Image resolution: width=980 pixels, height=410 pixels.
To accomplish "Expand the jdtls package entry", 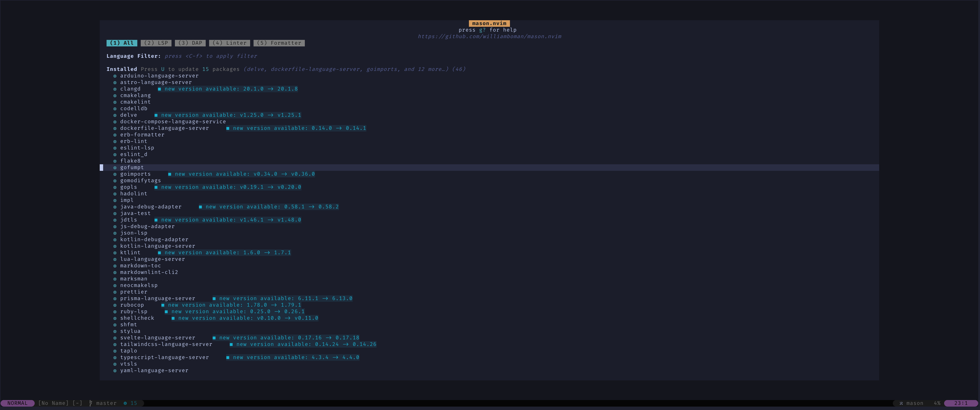I will (x=128, y=220).
